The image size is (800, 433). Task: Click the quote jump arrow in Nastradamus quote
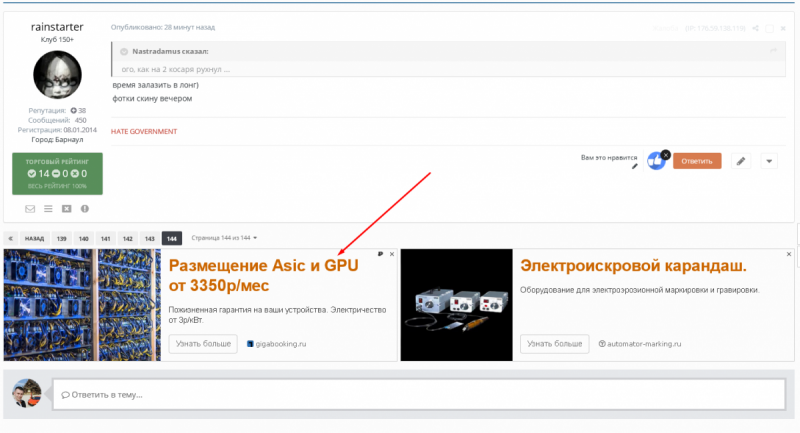tap(773, 50)
